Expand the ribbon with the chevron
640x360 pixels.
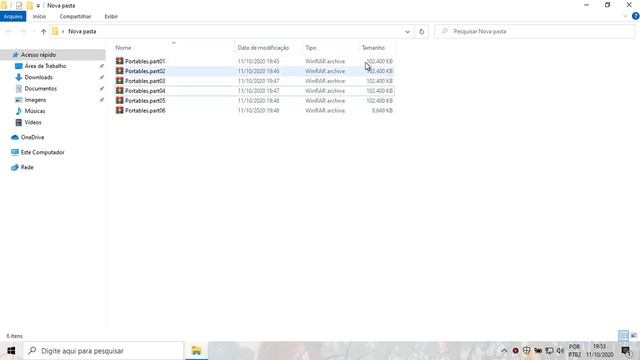coord(625,16)
